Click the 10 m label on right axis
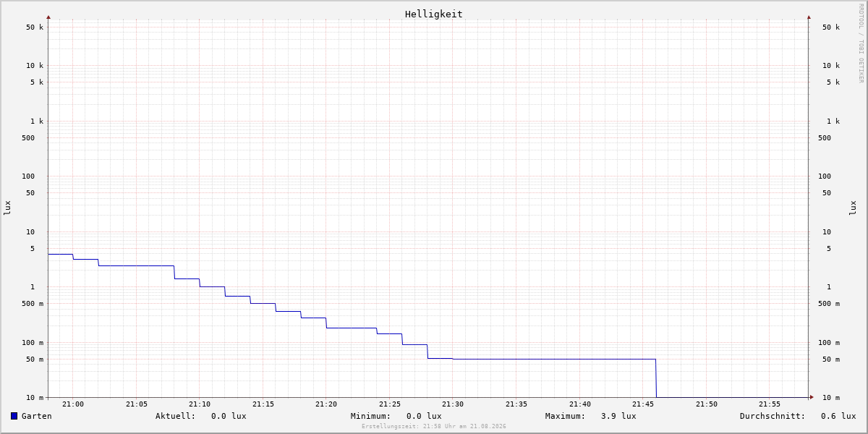Screen dimensions: 868x434 pos(831,398)
